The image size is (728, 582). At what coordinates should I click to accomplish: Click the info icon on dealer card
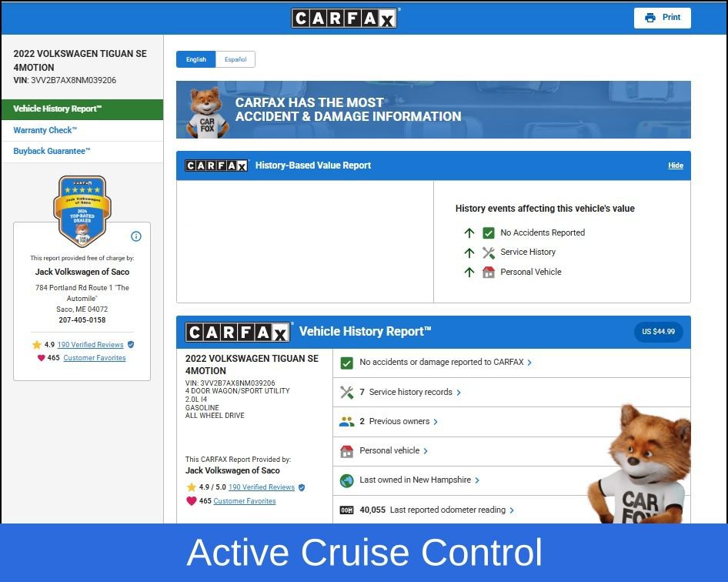point(136,236)
